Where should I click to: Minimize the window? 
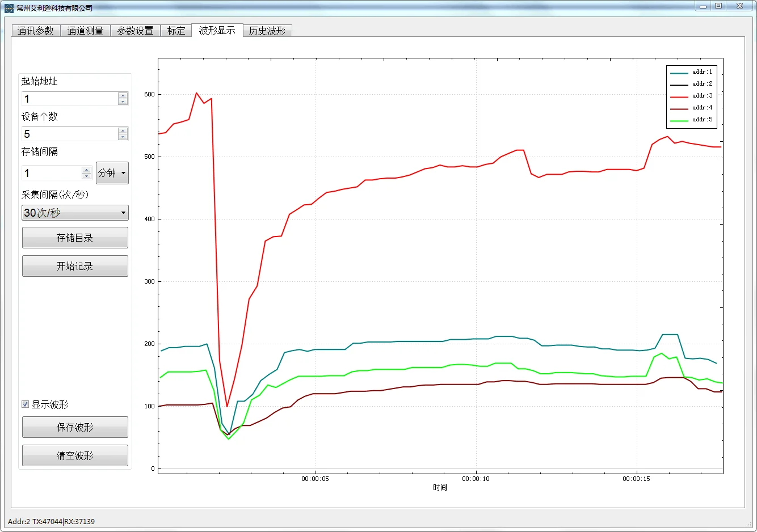click(703, 6)
